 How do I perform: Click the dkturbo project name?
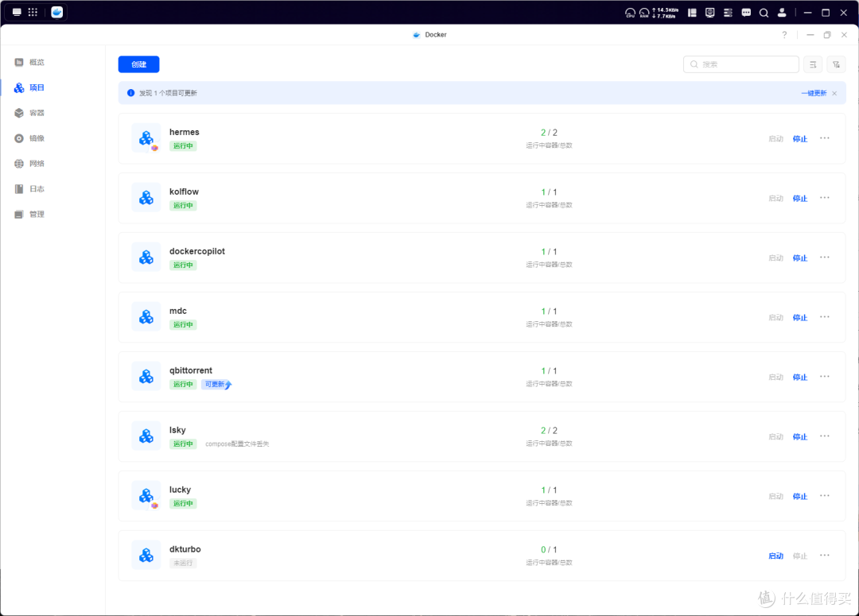coord(185,549)
